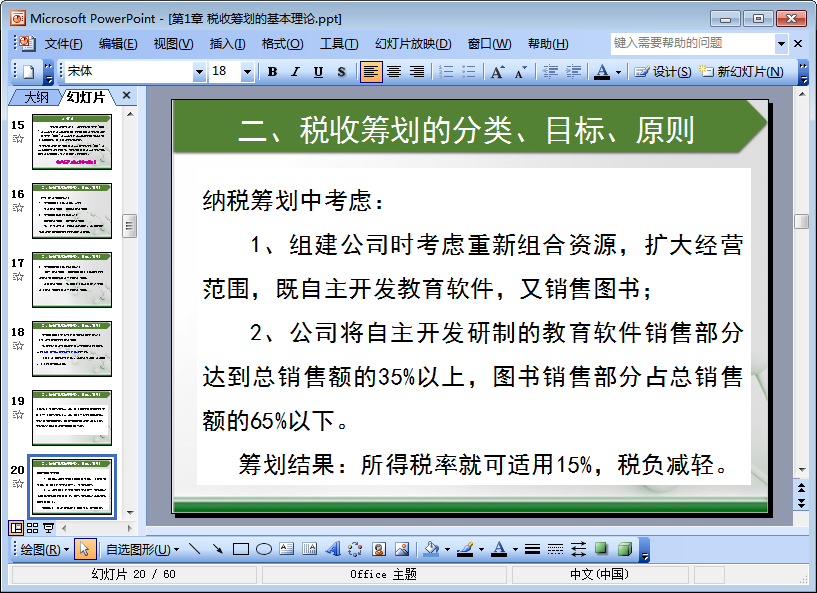Viewport: 817px width, 593px height.
Task: Expand the 自选图形 AutoShapes menu
Action: [143, 549]
